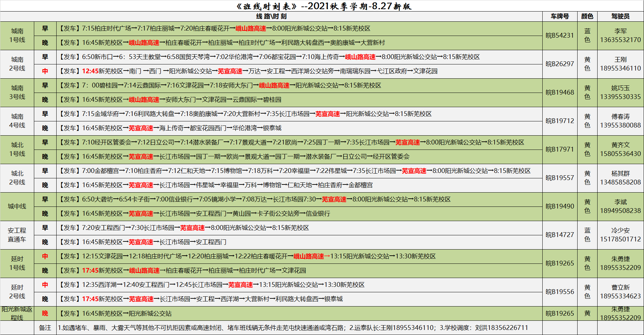Select driver cell 王刚 18955346110
Viewport: 644px width, 335px height.
(x=620, y=64)
